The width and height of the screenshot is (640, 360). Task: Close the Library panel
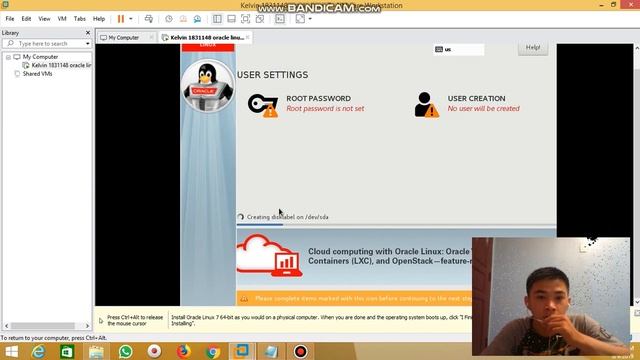point(88,33)
